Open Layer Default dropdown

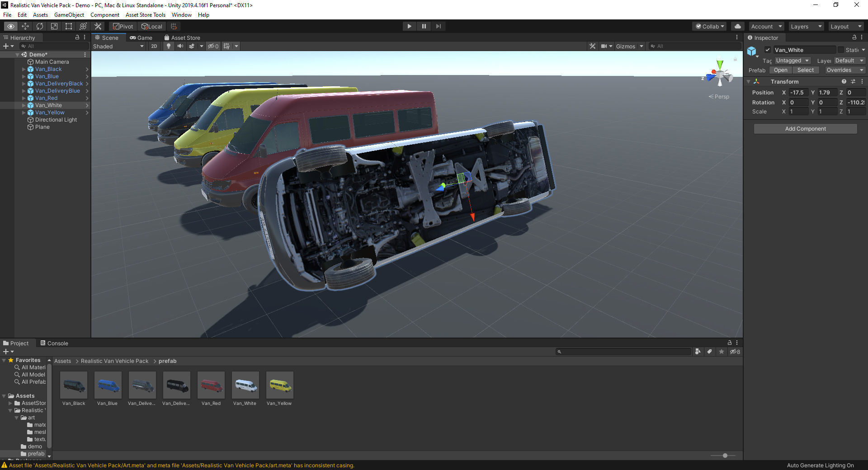pyautogui.click(x=849, y=61)
